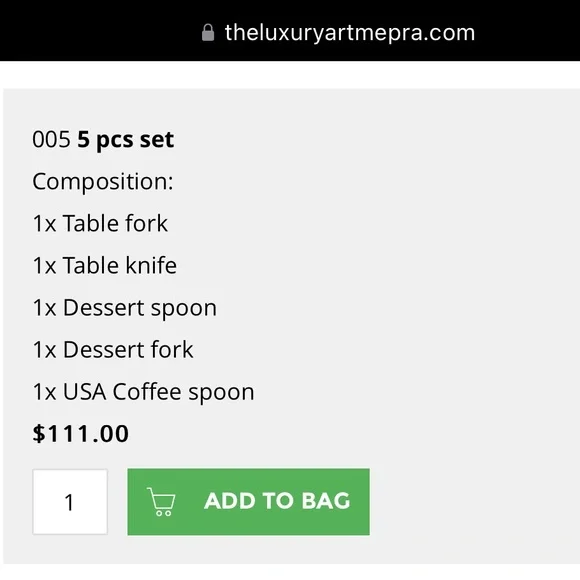Click the 5 pcs set title
This screenshot has height=580, width=580.
click(x=125, y=140)
